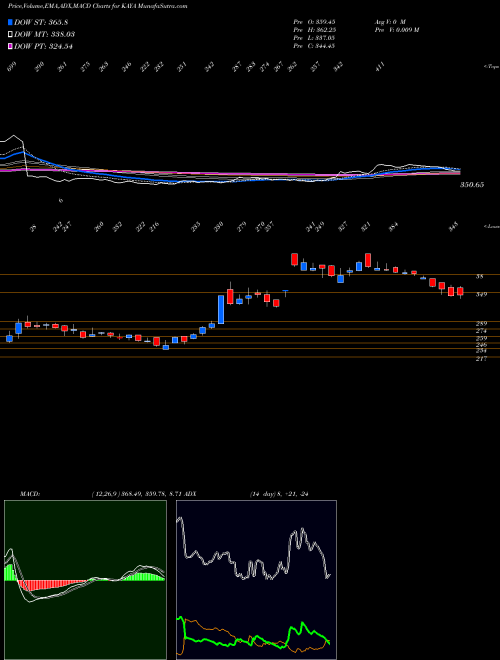Click the tall blue breakout candlestick
The height and width of the screenshot is (660, 500).
tap(221, 309)
